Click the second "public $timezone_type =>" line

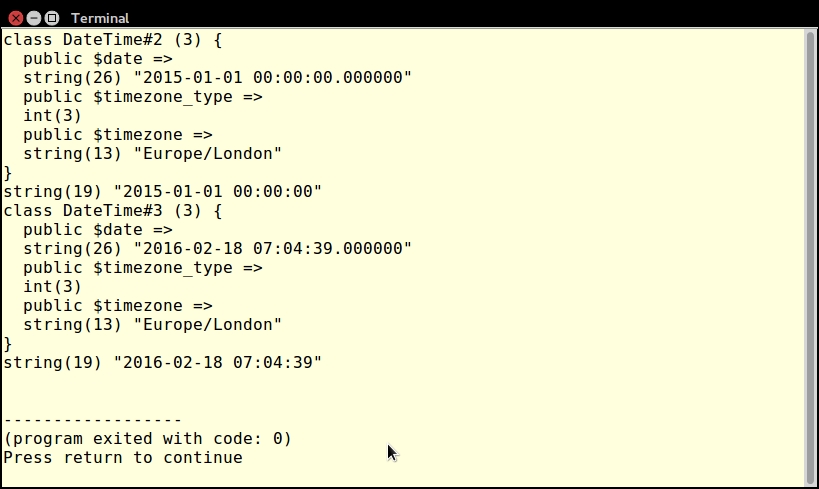coord(142,268)
